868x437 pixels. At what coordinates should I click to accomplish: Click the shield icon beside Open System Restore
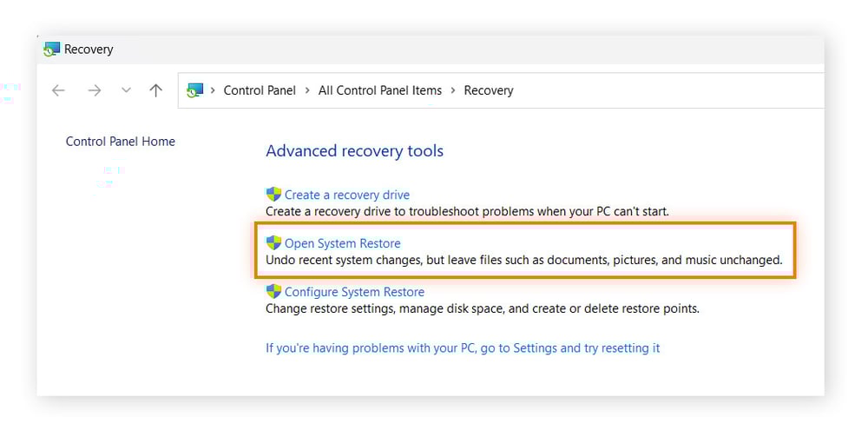(x=273, y=243)
